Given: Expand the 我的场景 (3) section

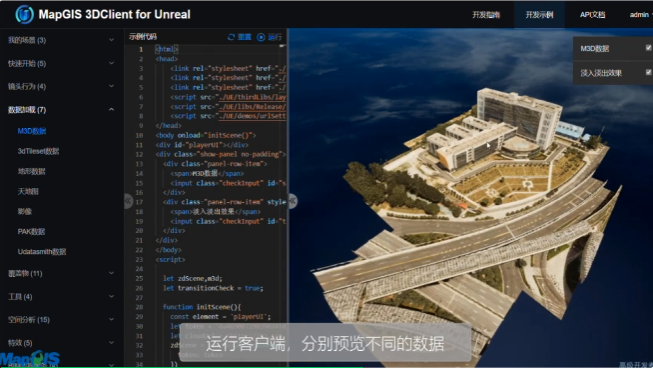Looking at the screenshot, I should click(61, 40).
